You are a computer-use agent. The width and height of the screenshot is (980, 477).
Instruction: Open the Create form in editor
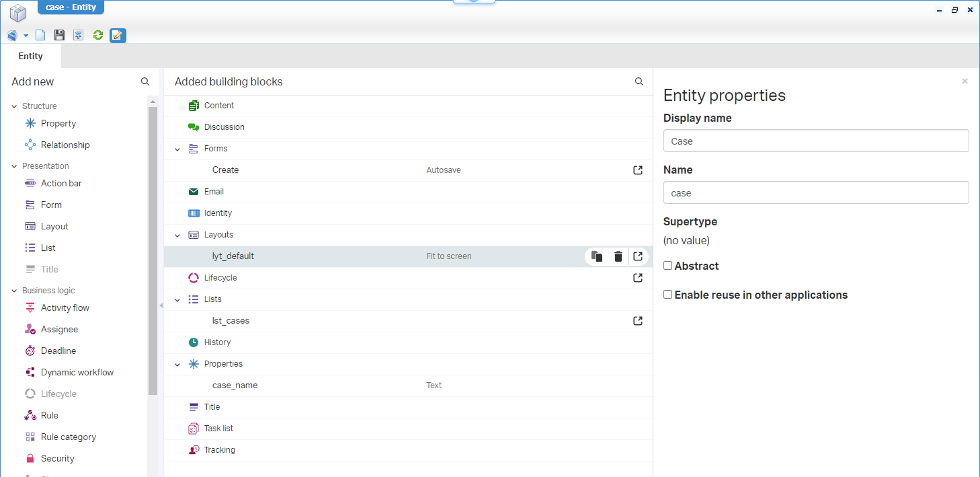638,170
